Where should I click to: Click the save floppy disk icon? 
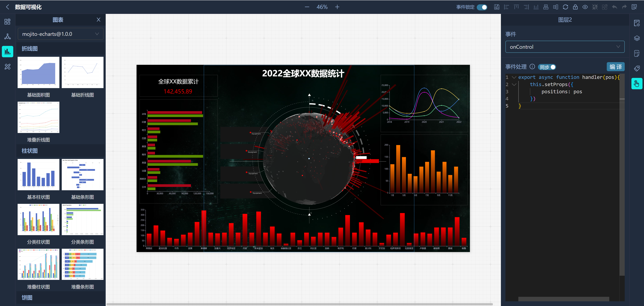497,7
